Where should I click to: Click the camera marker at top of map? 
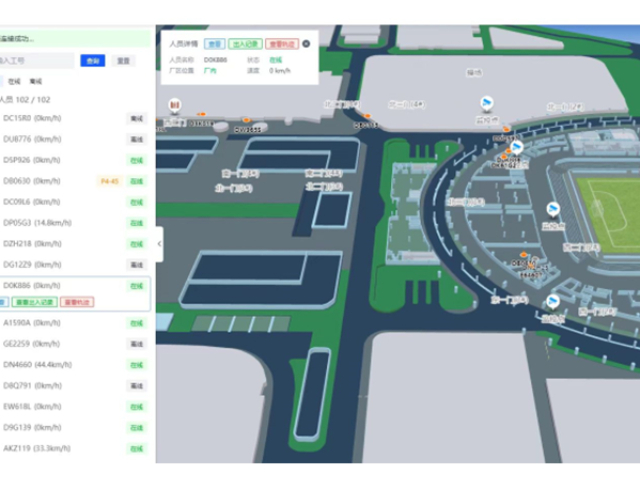487,104
